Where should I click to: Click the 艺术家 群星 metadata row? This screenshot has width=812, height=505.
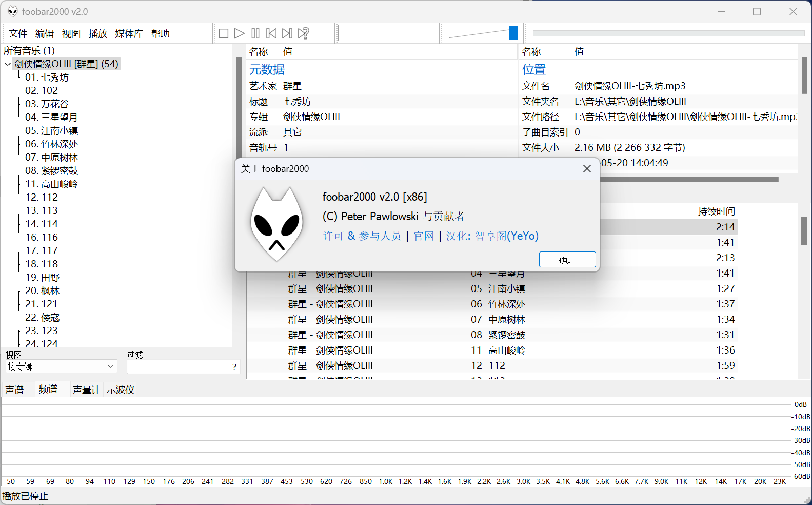coord(382,86)
